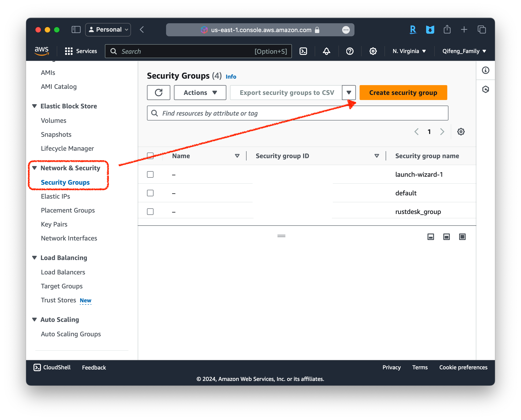Set split panel to half height

446,237
